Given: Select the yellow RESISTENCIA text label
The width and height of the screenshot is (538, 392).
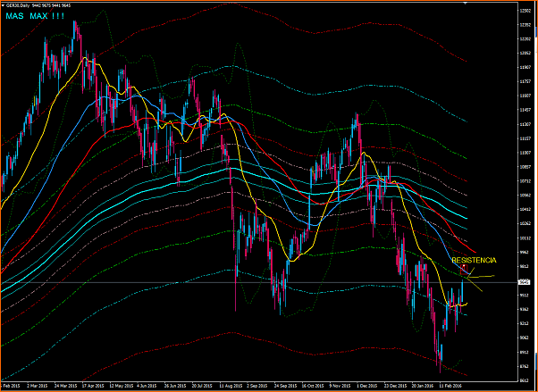Looking at the screenshot, I should tap(474, 261).
